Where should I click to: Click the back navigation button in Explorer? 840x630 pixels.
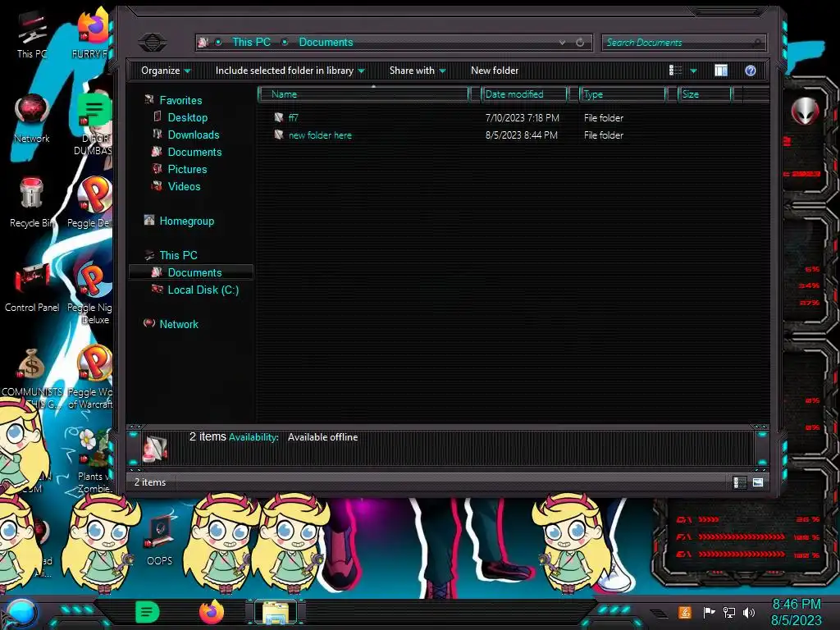(x=153, y=42)
